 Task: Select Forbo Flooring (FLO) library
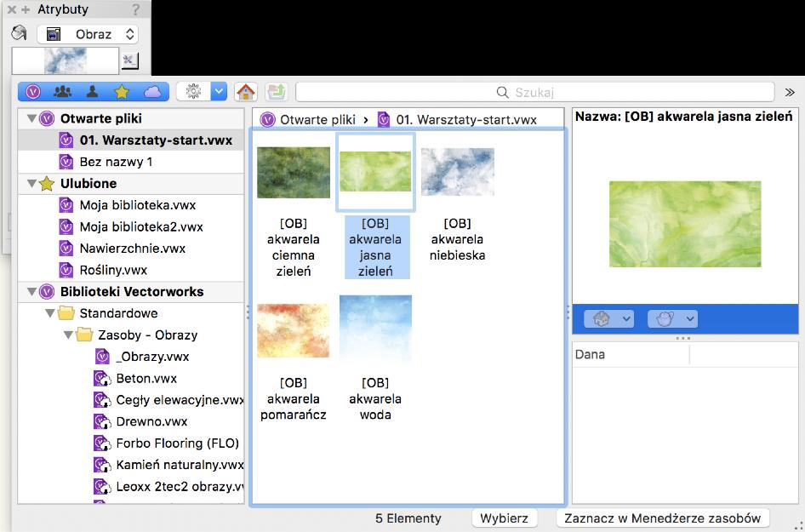click(131, 443)
